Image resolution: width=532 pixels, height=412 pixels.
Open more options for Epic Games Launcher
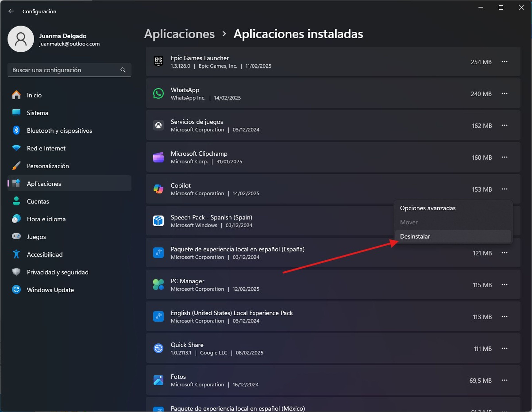(504, 62)
